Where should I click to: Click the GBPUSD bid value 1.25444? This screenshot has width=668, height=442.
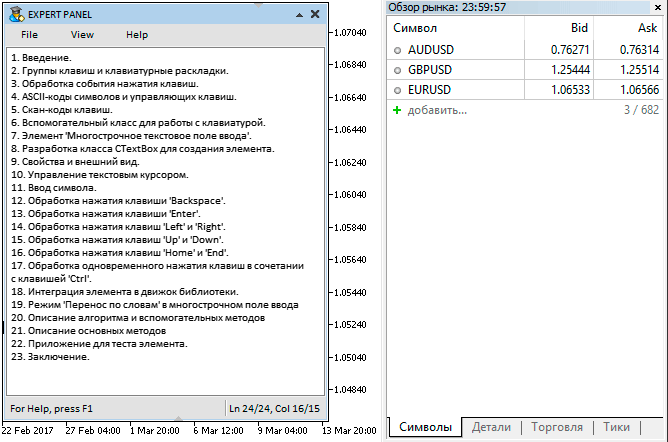click(570, 70)
